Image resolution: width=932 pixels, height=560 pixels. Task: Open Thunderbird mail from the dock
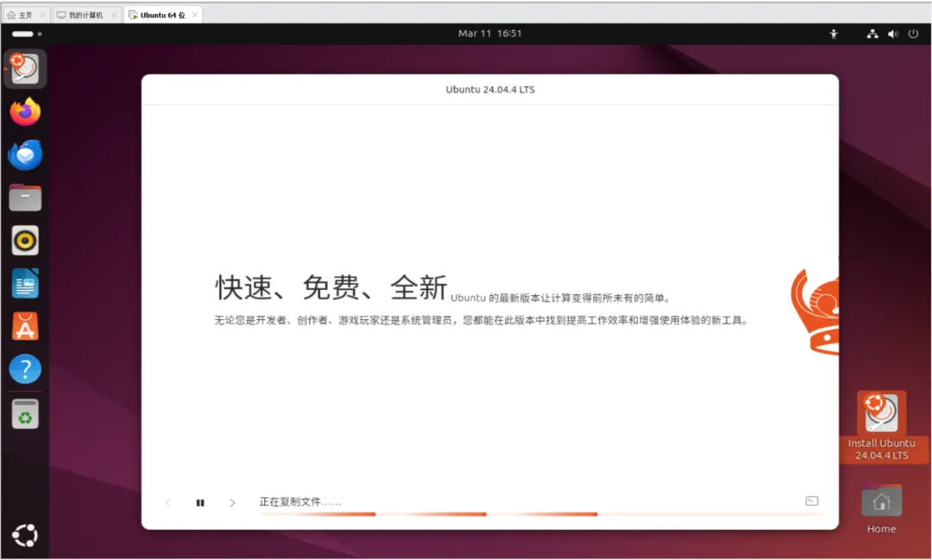(25, 154)
